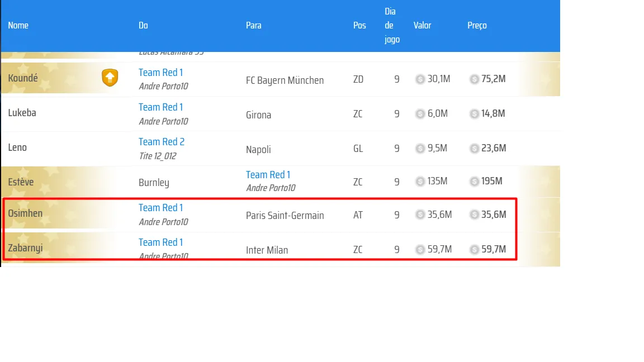Click coin icon next to Lukeba's 6,0M value
644x362 pixels.
(420, 114)
